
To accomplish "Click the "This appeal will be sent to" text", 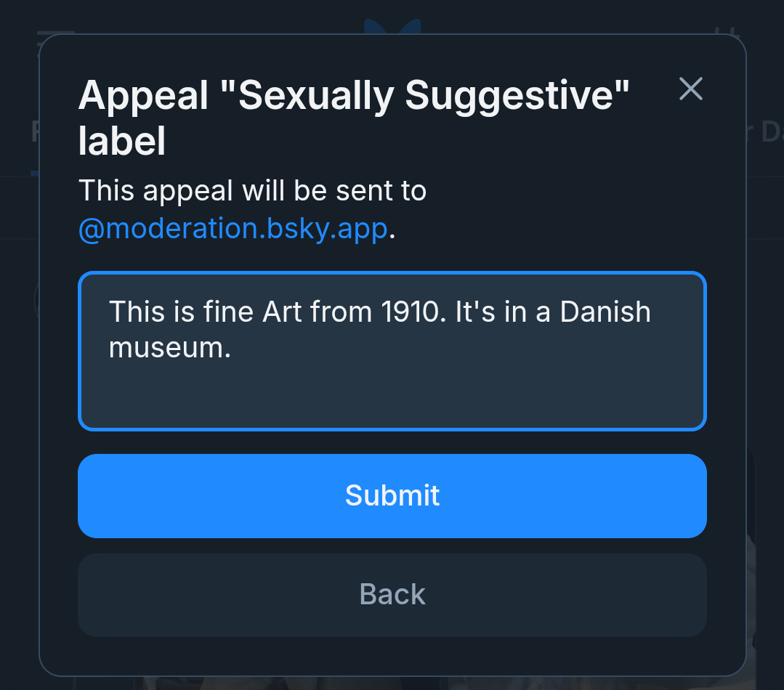I will (252, 191).
